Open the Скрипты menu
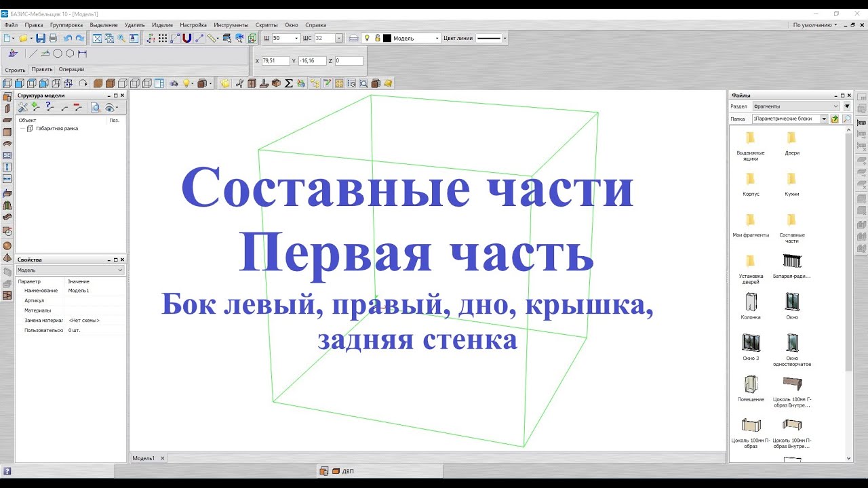The image size is (868, 488). tap(267, 25)
